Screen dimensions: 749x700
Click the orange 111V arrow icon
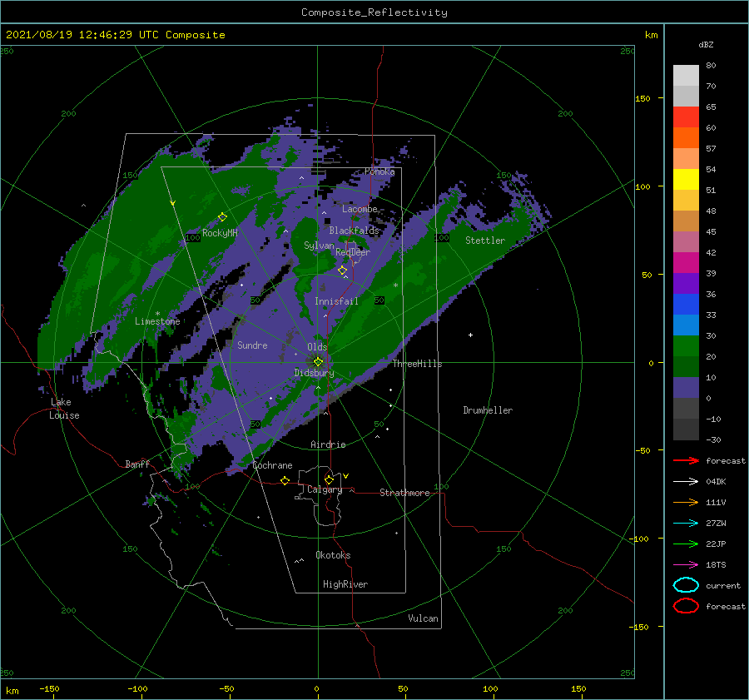pos(686,502)
